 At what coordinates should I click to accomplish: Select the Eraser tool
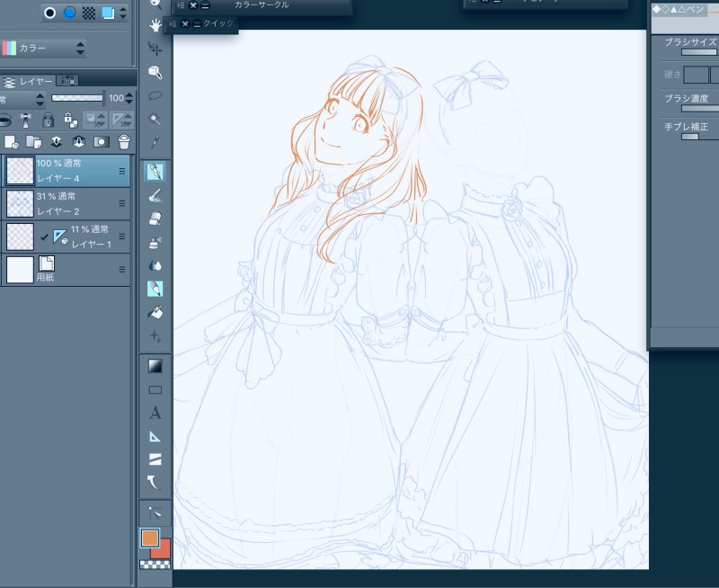[x=155, y=218]
